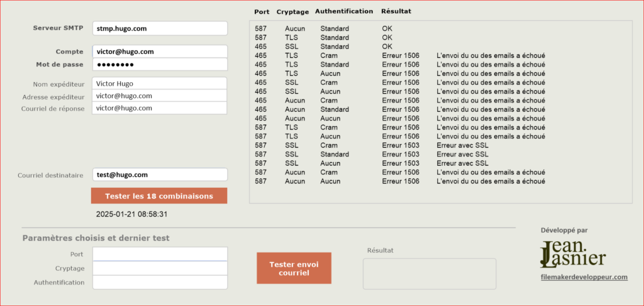Select the 465 SSL Standard OK row
The width and height of the screenshot is (644, 306).
coord(324,46)
